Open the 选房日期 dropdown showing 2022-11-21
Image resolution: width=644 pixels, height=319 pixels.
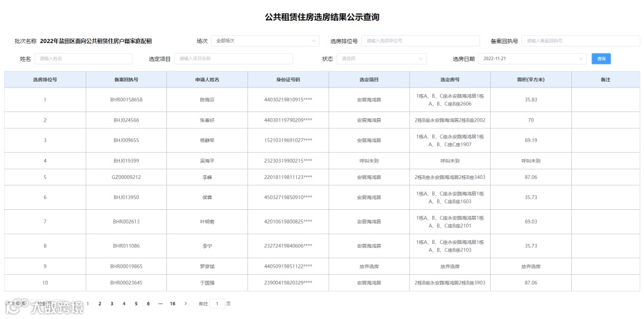[532, 58]
